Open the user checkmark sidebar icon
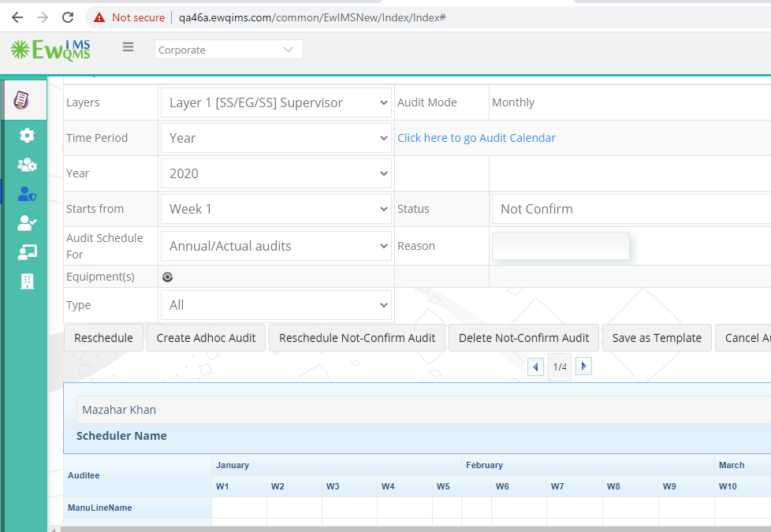The height and width of the screenshot is (532, 771). tap(27, 223)
